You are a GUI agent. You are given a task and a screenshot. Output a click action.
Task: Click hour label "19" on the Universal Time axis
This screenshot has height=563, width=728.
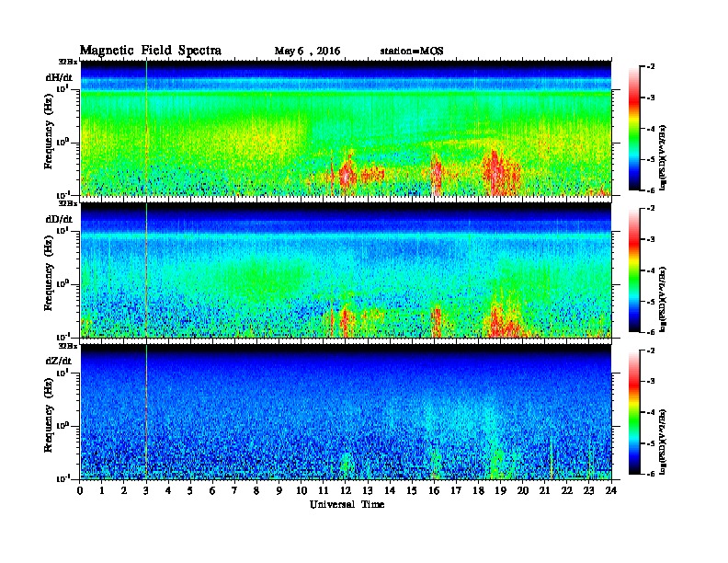[500, 490]
